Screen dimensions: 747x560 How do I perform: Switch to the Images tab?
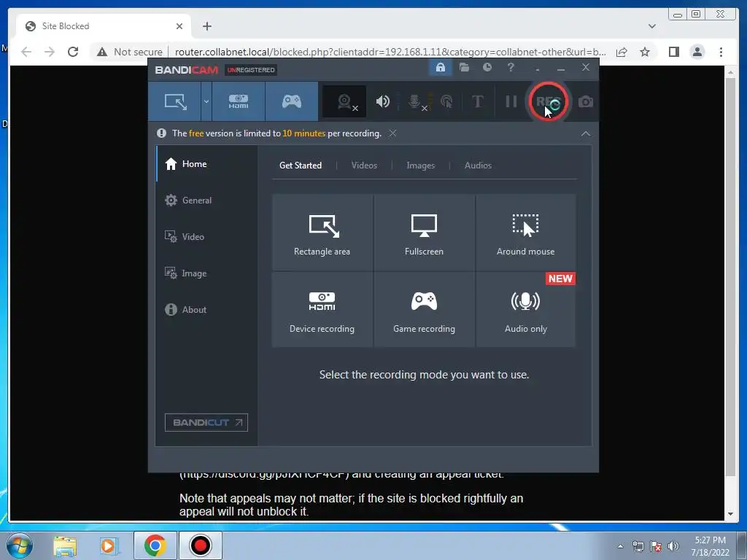[420, 166]
